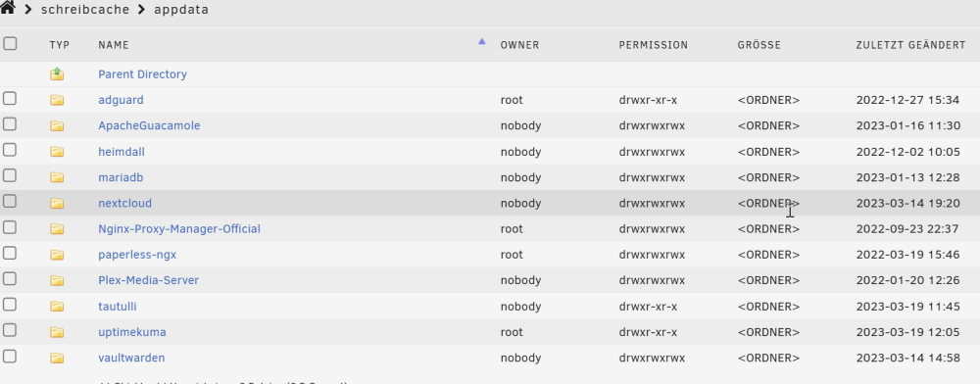Click the date 2023-01-16 11:30
Image resolution: width=980 pixels, height=384 pixels.
(908, 125)
